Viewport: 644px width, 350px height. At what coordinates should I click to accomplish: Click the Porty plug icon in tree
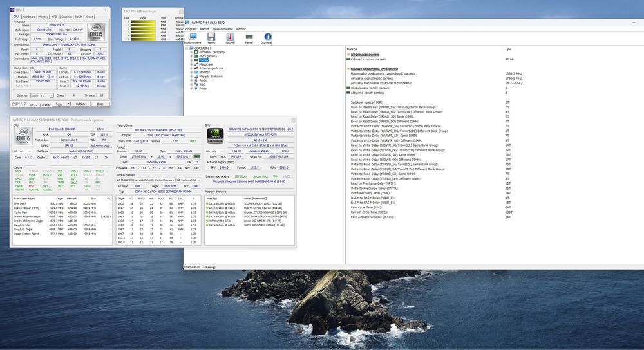(196, 88)
